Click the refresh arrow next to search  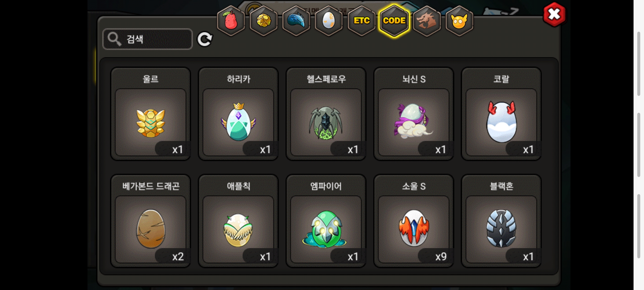[205, 39]
